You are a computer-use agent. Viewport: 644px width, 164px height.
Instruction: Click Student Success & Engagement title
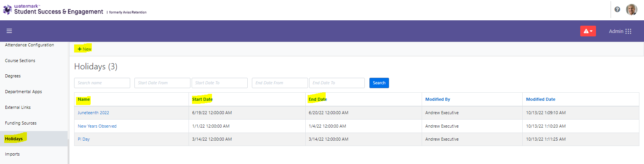59,12
